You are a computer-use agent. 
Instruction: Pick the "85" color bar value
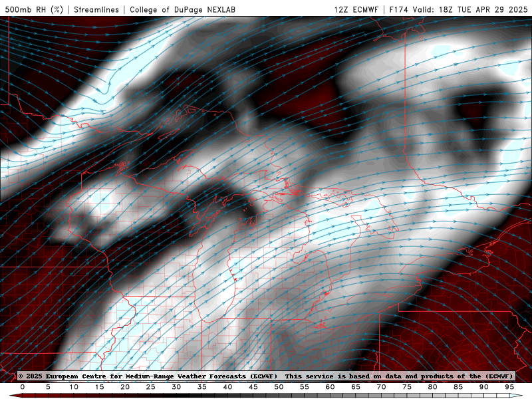click(x=458, y=387)
